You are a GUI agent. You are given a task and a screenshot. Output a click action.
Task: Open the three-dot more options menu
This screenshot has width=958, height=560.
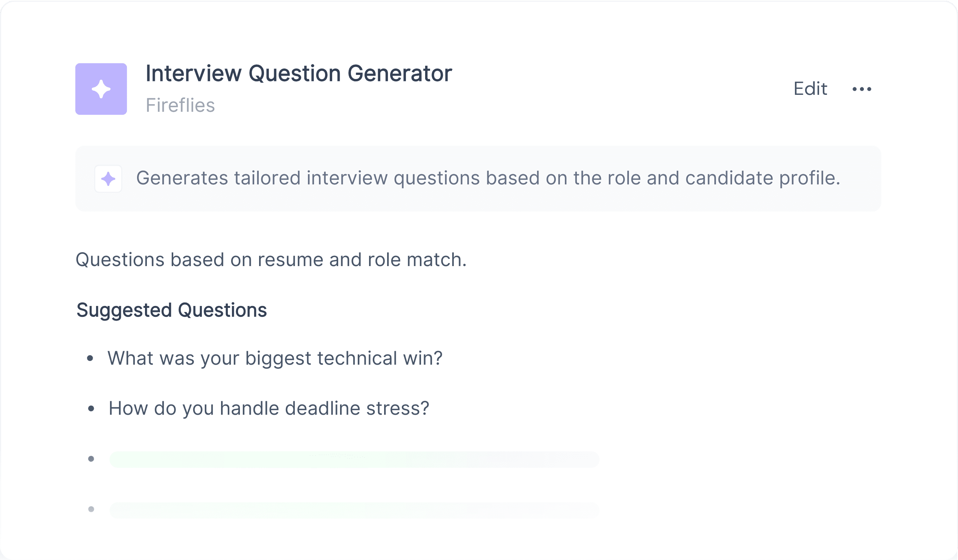point(862,89)
